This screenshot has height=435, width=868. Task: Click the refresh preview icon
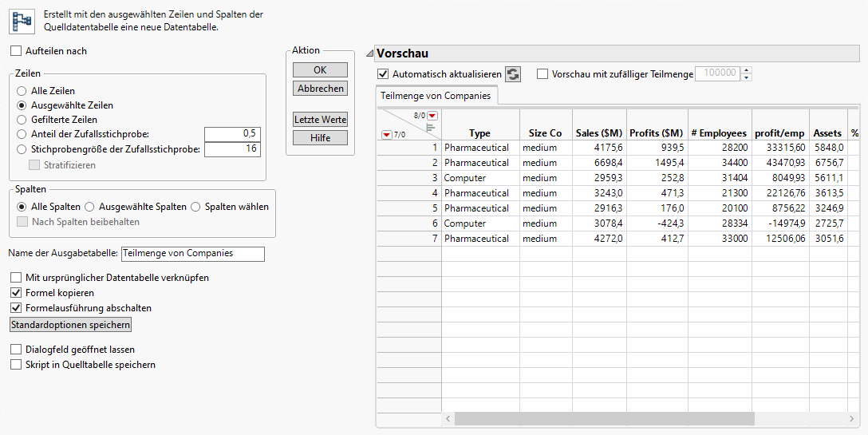click(x=513, y=74)
